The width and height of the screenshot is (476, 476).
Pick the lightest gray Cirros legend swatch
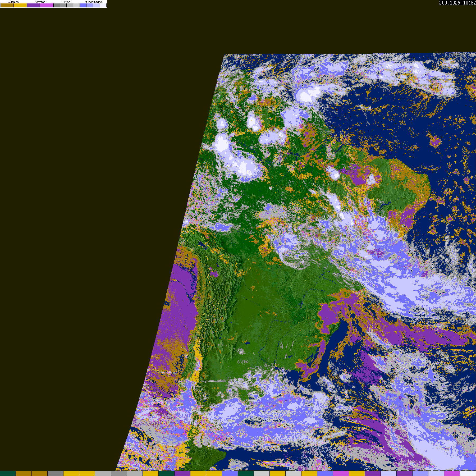pyautogui.click(x=76, y=5)
